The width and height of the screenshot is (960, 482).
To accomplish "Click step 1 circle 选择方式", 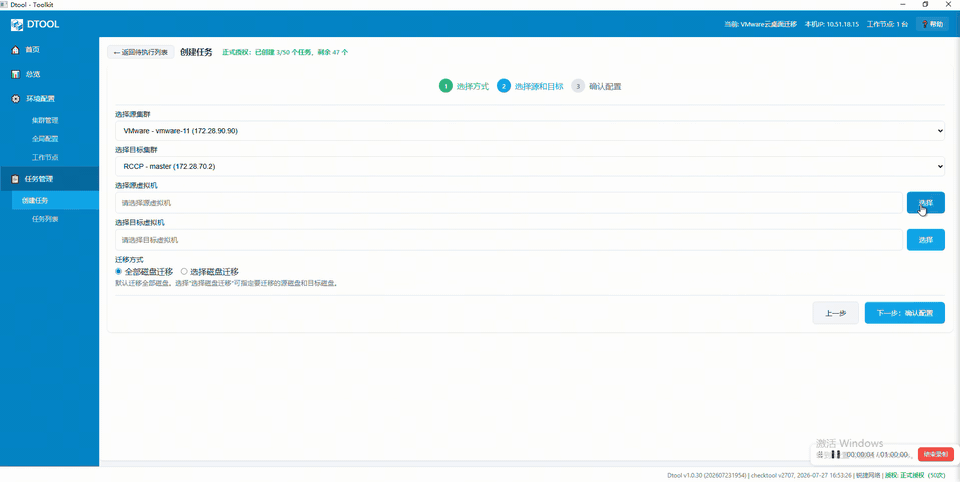I will pos(446,86).
